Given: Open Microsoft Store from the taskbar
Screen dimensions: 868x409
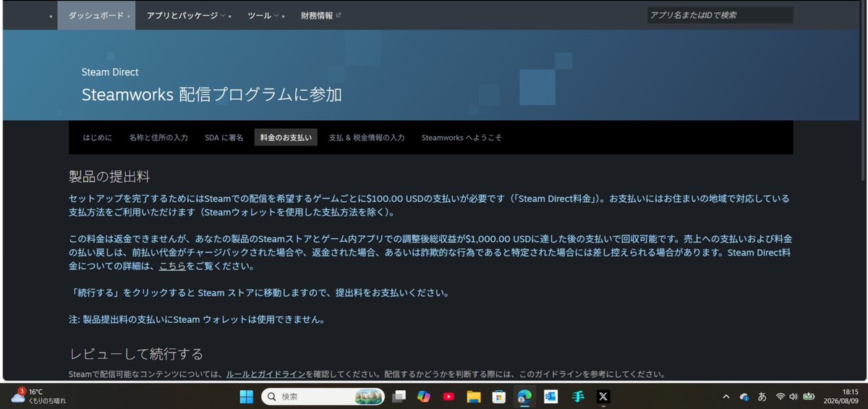Looking at the screenshot, I should pyautogui.click(x=498, y=397).
